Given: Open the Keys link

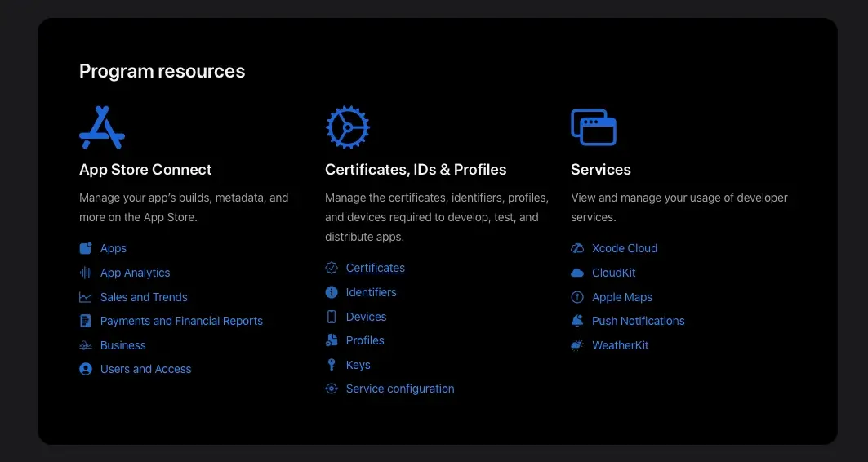Looking at the screenshot, I should coord(358,365).
